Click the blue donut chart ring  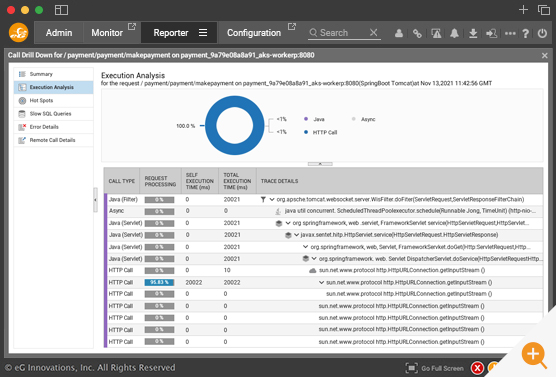(x=235, y=100)
